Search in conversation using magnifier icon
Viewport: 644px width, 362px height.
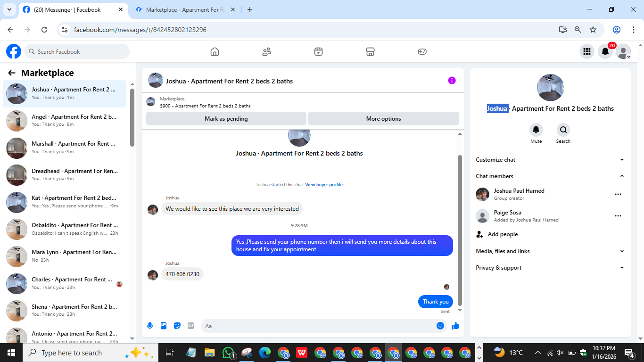pos(563,130)
